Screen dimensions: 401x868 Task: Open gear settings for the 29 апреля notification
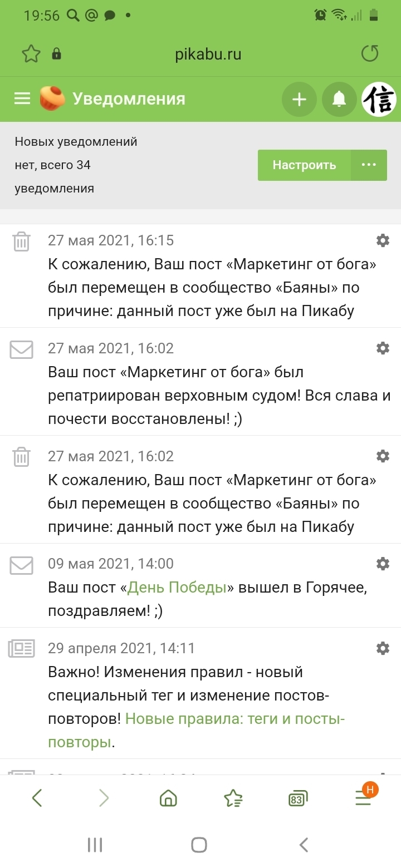pos(383,648)
